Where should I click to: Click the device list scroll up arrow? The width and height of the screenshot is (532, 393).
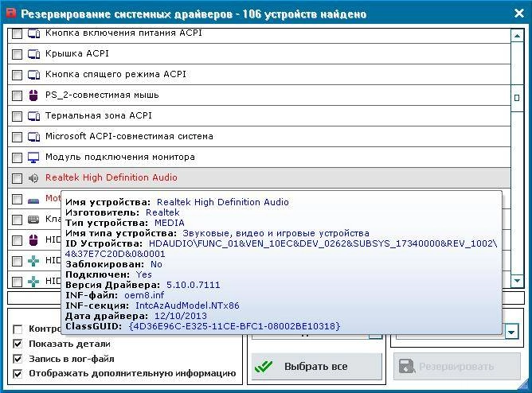[x=517, y=35]
